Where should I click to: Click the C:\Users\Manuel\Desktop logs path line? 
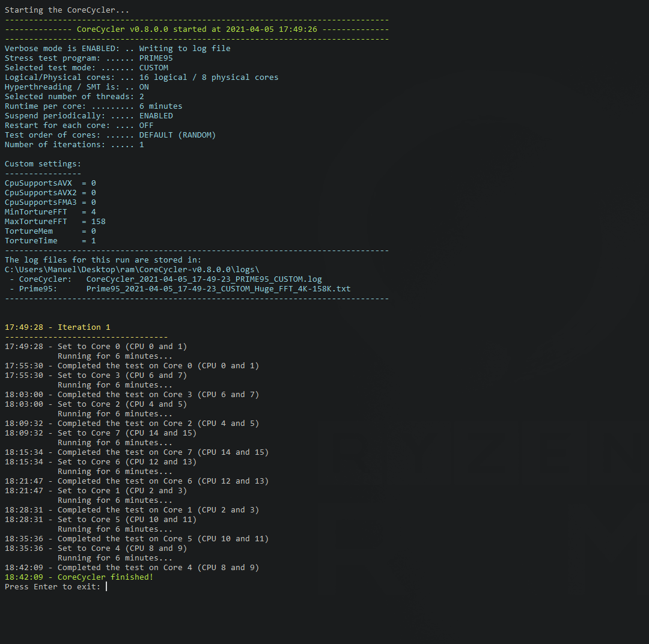[132, 270]
